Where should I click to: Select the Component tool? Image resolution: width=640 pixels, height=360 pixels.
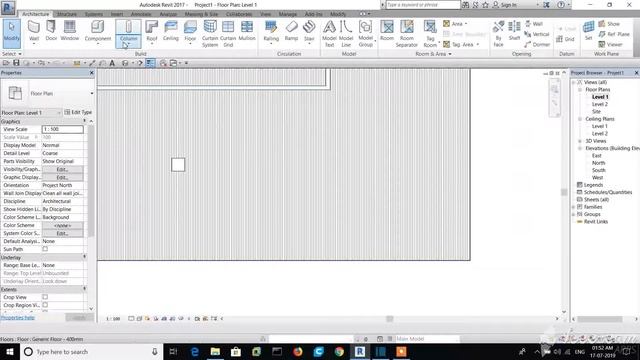[x=98, y=32]
